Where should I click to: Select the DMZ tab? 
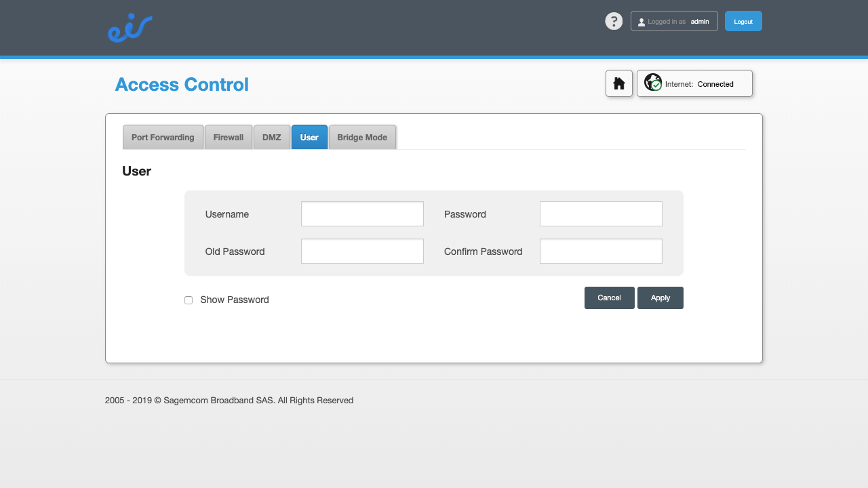coord(271,137)
